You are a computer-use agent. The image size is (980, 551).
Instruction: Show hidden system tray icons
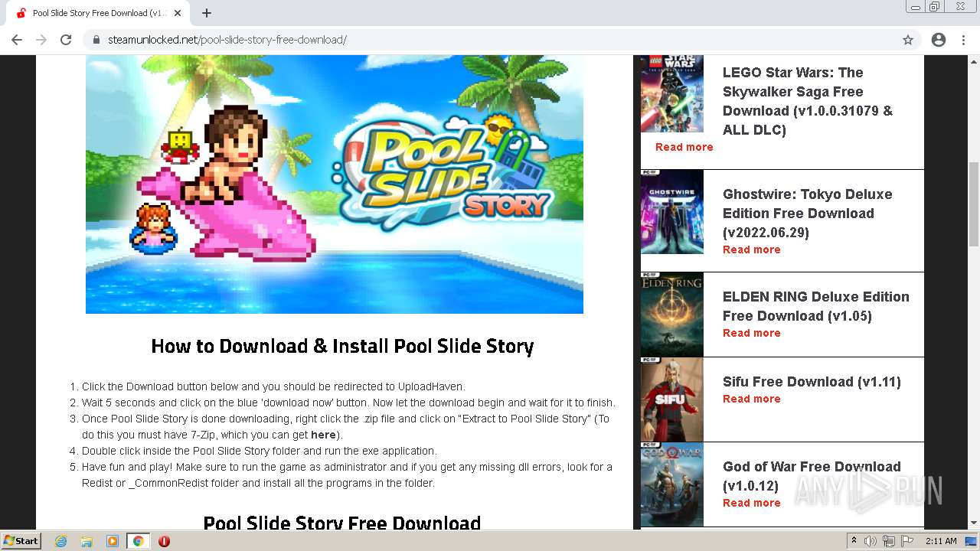[854, 541]
